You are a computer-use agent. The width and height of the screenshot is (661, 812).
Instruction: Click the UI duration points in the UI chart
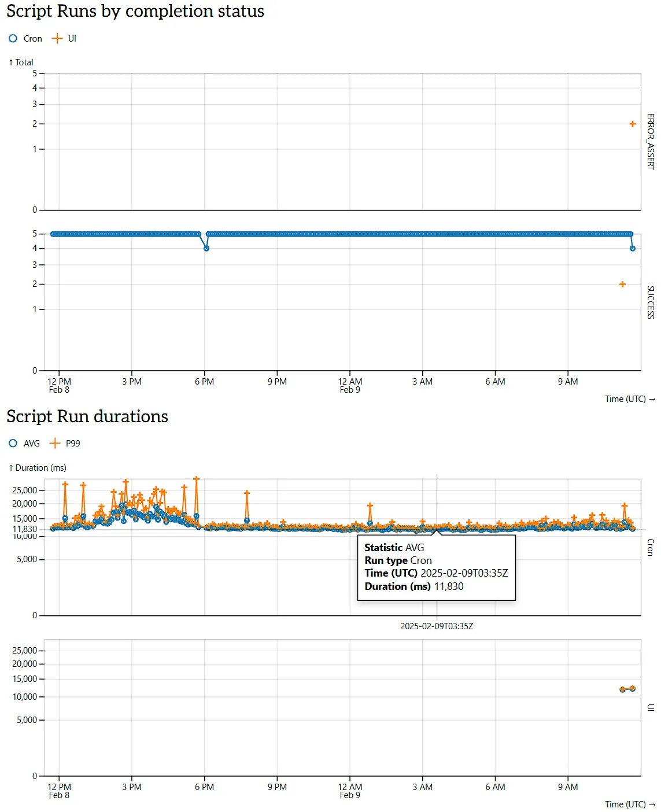[x=627, y=689]
